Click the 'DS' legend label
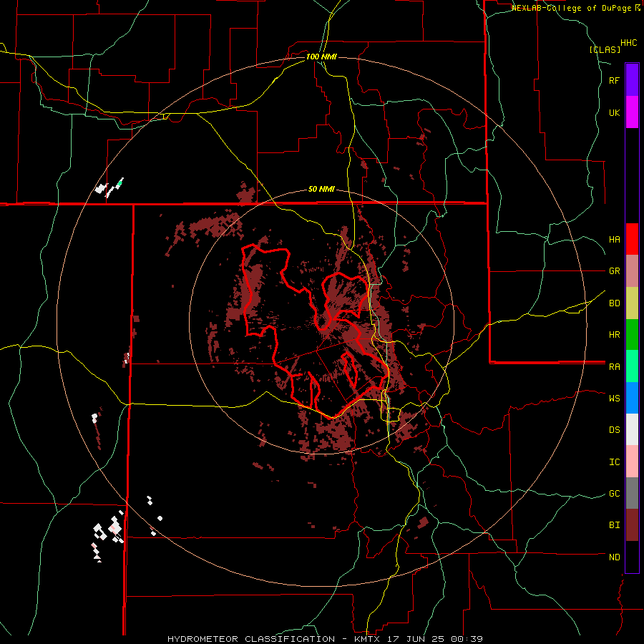This screenshot has width=644, height=644. click(x=614, y=430)
